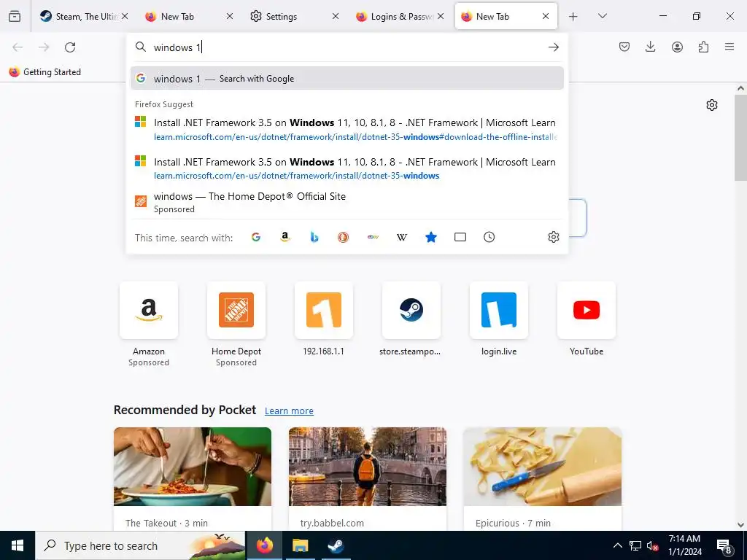
Task: Close the Logins & Passwords tab
Action: (x=441, y=16)
